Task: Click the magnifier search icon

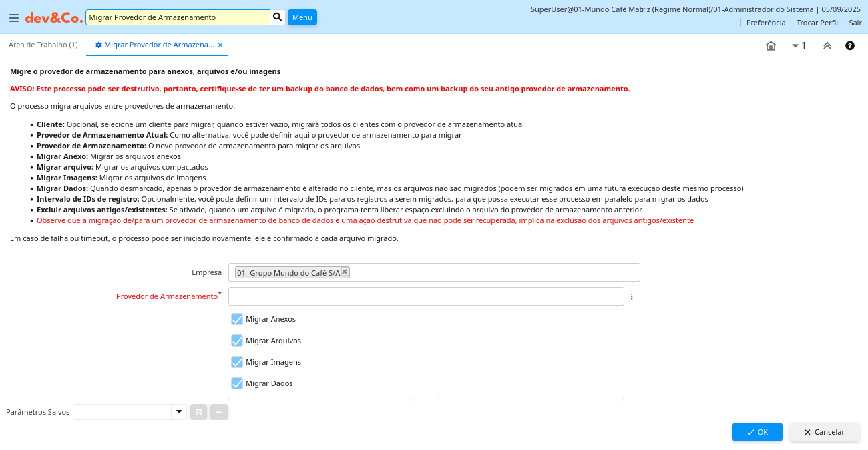Action: 278,17
